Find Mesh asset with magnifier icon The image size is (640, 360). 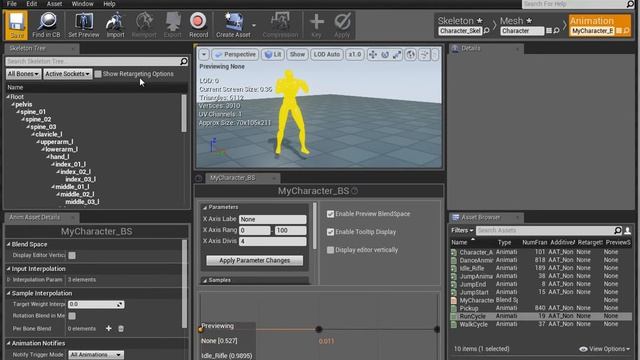click(x=556, y=31)
